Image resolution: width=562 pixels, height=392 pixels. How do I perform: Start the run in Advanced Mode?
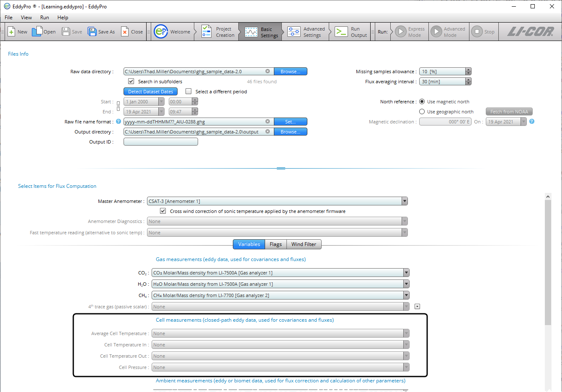448,32
